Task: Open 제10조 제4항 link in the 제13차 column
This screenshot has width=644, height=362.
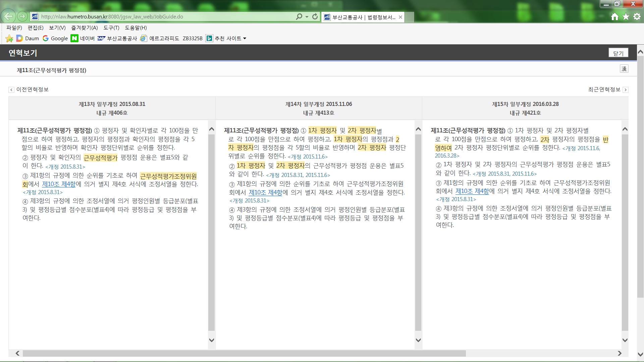Action: [x=59, y=184]
